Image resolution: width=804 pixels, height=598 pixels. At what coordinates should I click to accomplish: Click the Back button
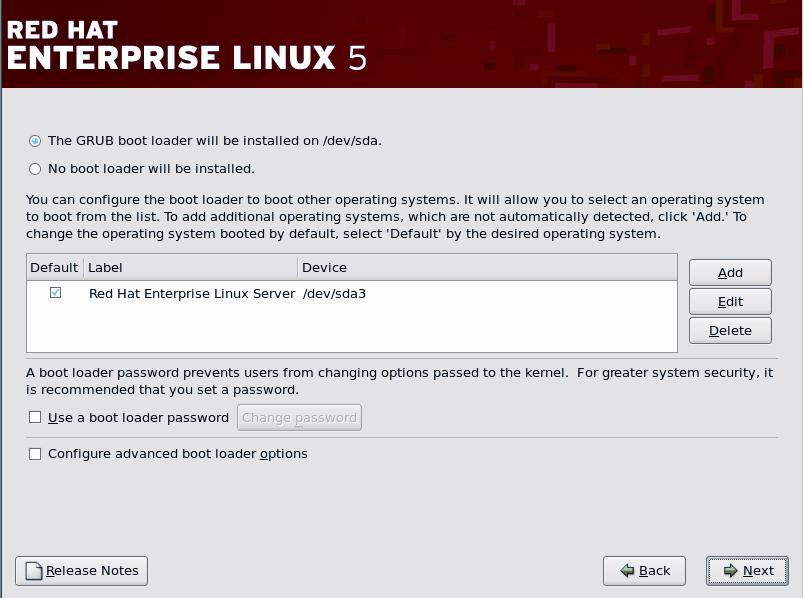tap(644, 571)
